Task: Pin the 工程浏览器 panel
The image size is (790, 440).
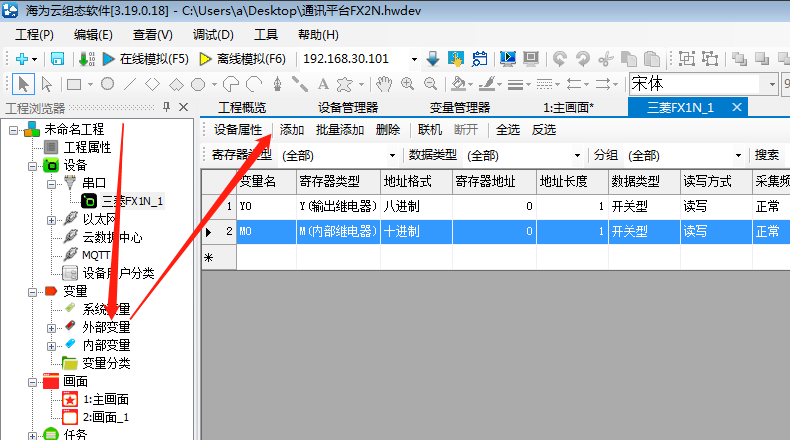Action: pos(166,107)
